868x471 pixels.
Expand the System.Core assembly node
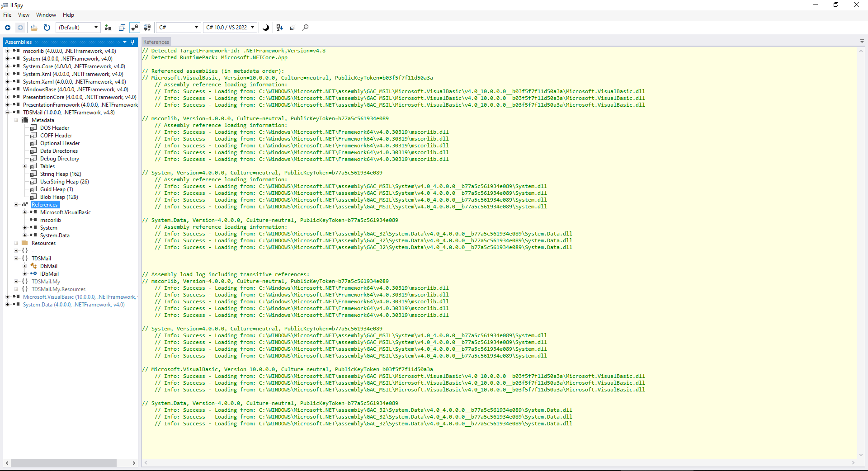click(8, 66)
